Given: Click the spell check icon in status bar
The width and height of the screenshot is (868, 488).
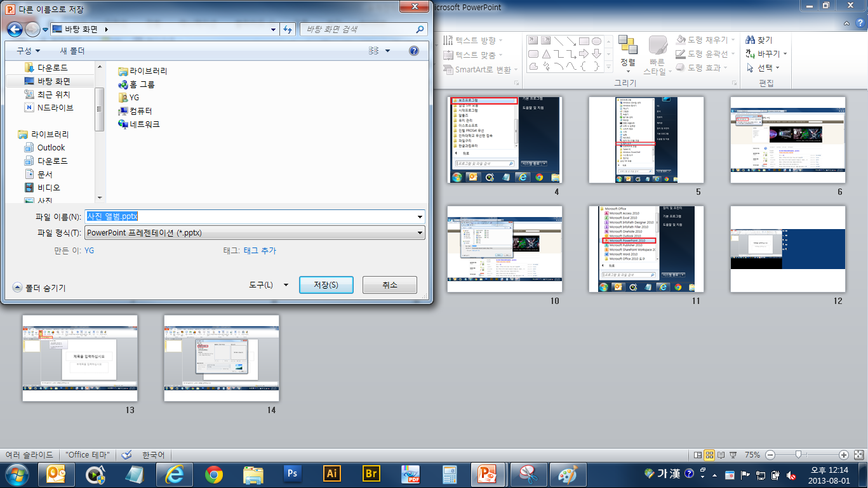Looking at the screenshot, I should pyautogui.click(x=127, y=455).
